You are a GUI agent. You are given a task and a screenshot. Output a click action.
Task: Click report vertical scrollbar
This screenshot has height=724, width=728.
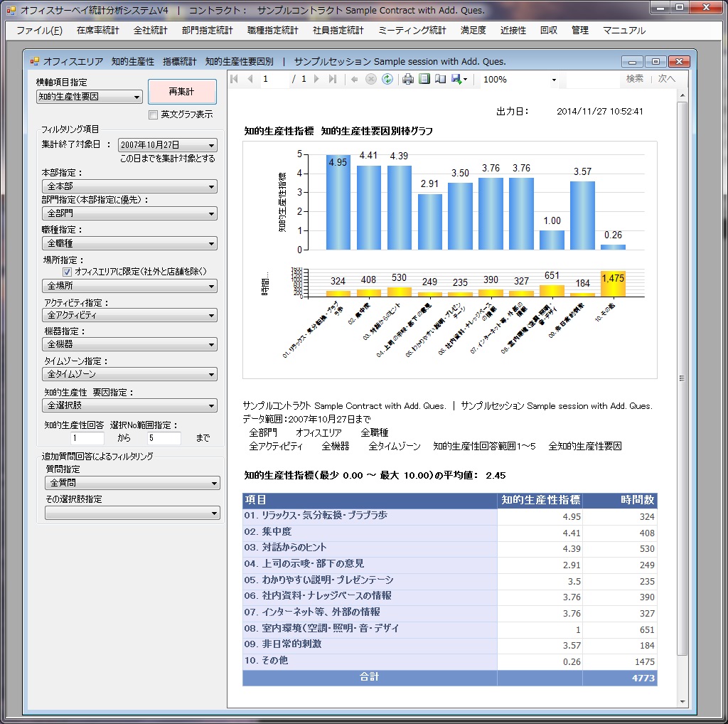pos(682,378)
